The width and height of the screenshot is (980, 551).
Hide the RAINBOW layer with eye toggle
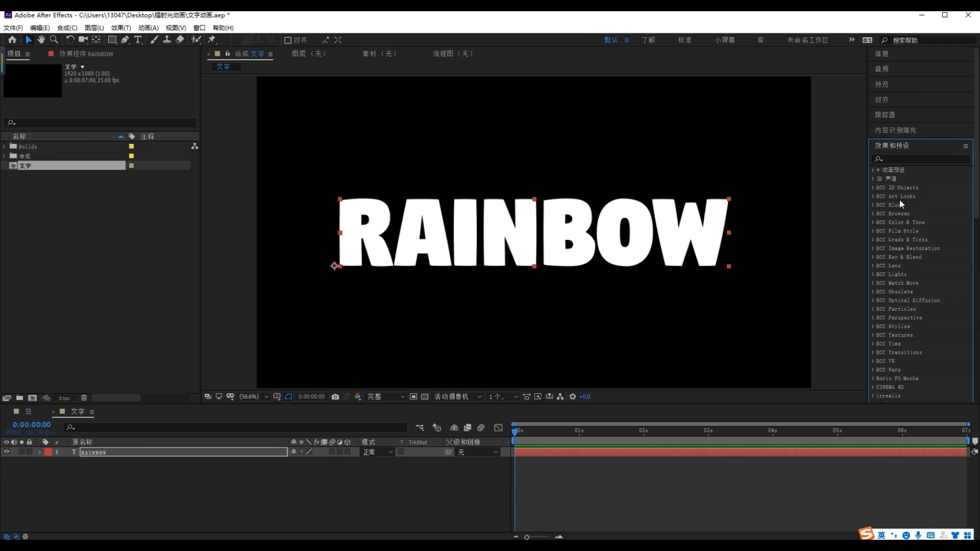coord(7,452)
